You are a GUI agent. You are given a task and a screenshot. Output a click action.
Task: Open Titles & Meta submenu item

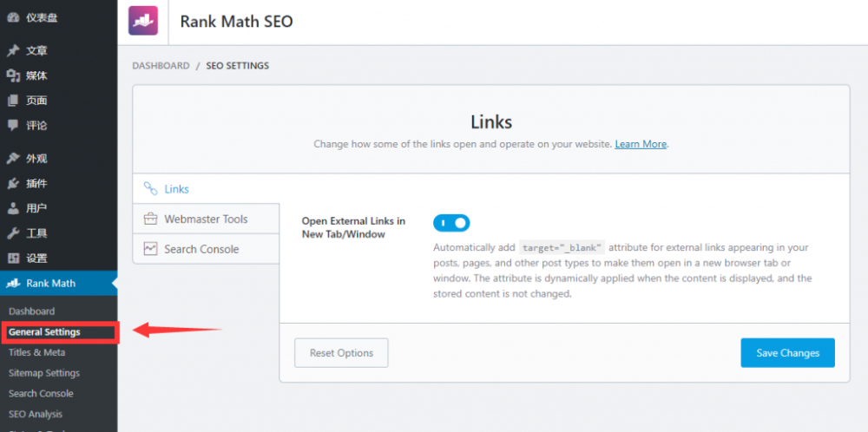click(36, 352)
